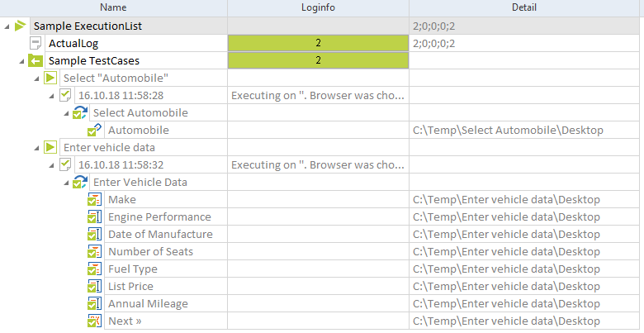The width and height of the screenshot is (644, 333).
Task: Select the Engine Performance row
Action: (x=159, y=216)
